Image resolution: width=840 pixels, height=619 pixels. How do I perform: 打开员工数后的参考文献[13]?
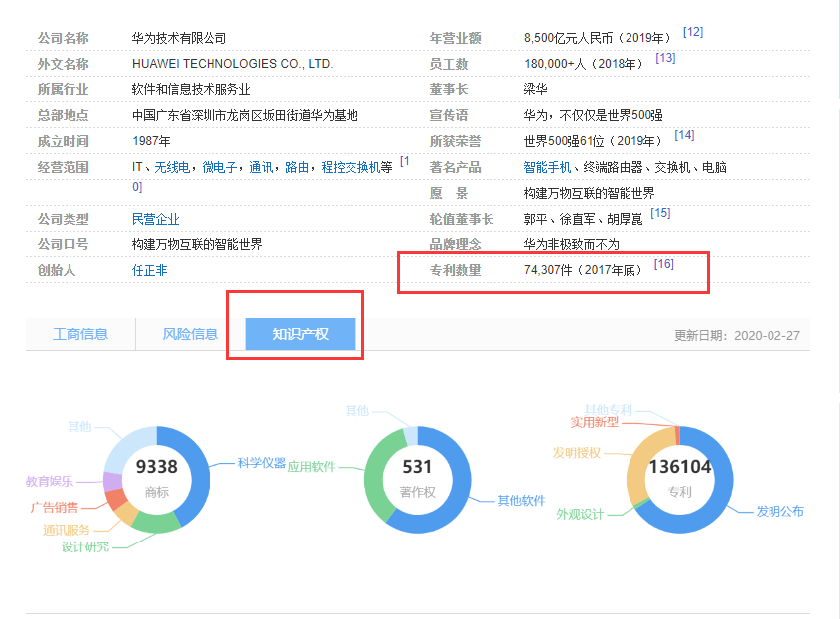tap(665, 58)
